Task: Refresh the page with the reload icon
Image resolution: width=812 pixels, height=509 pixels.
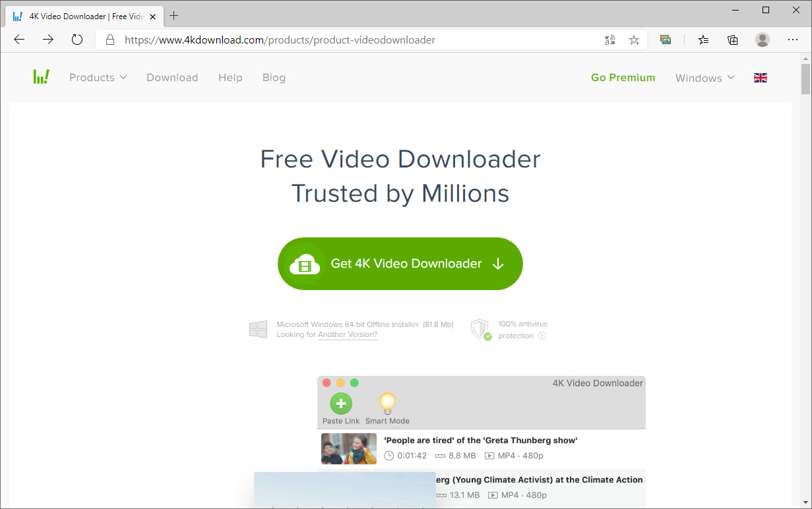Action: pyautogui.click(x=77, y=40)
